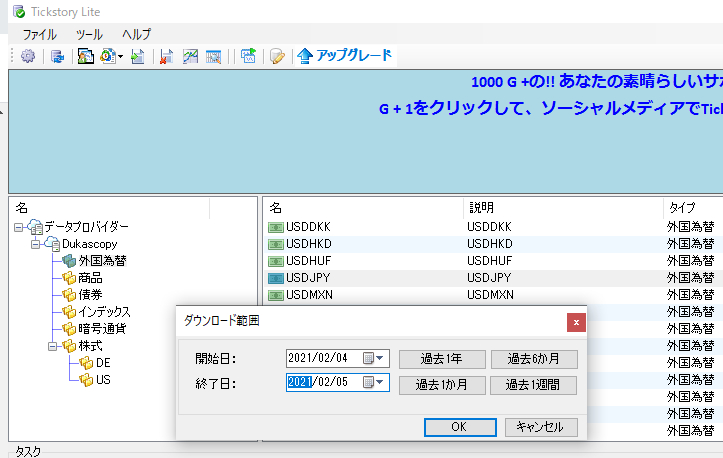The width and height of the screenshot is (723, 458).
Task: Collapse the Dukascopy tree node
Action: coord(36,244)
